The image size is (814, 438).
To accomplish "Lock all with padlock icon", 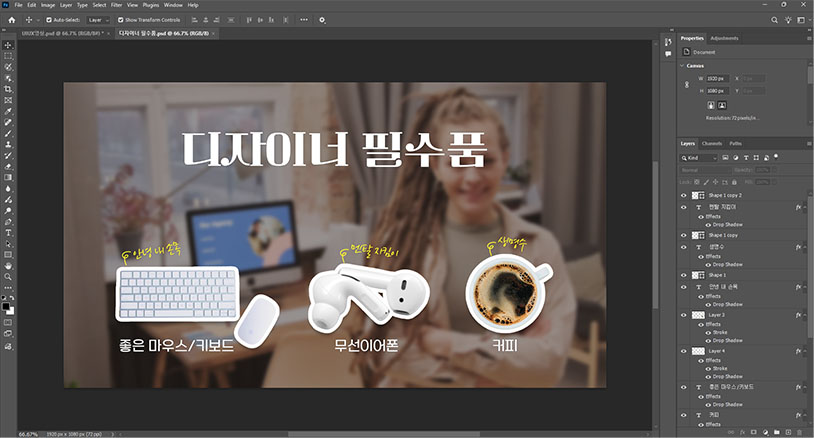I will 734,182.
